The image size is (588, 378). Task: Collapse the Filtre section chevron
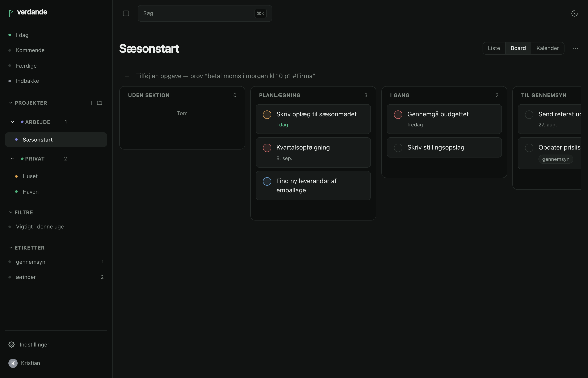[x=10, y=212]
